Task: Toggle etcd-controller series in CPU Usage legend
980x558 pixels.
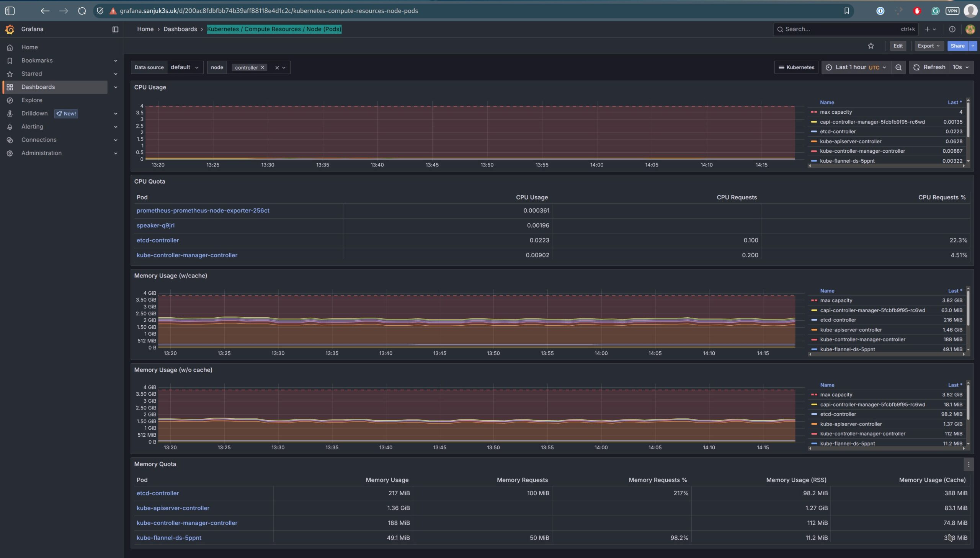Action: (x=838, y=131)
